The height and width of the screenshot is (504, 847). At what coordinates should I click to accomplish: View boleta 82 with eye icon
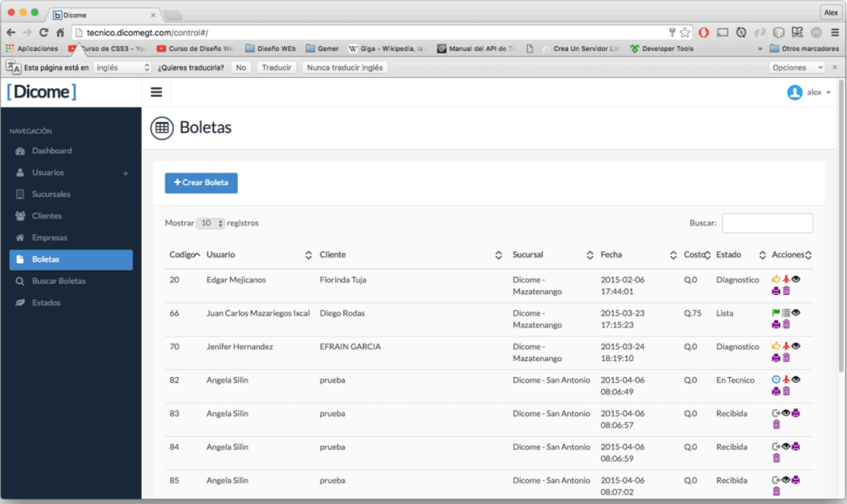pyautogui.click(x=796, y=379)
